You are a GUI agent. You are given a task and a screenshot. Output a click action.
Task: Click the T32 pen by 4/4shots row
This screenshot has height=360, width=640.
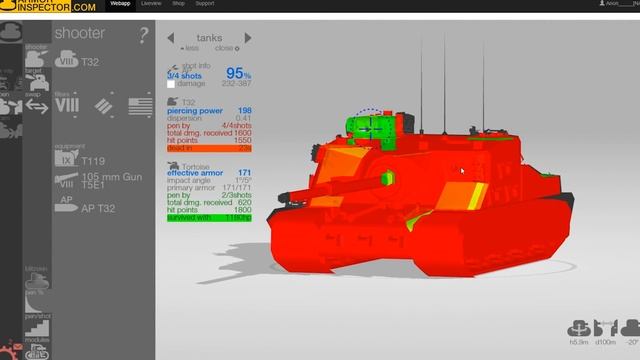coord(209,125)
